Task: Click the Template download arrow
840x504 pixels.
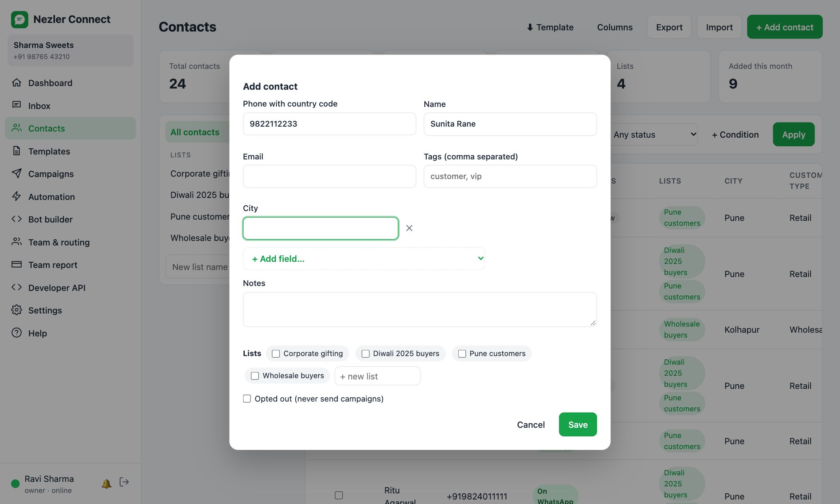Action: (530, 27)
